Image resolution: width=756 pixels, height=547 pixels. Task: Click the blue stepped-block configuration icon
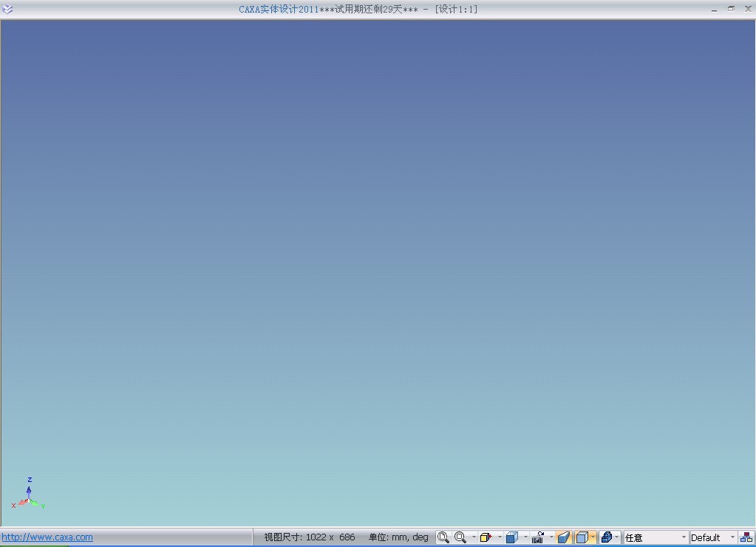pos(607,537)
